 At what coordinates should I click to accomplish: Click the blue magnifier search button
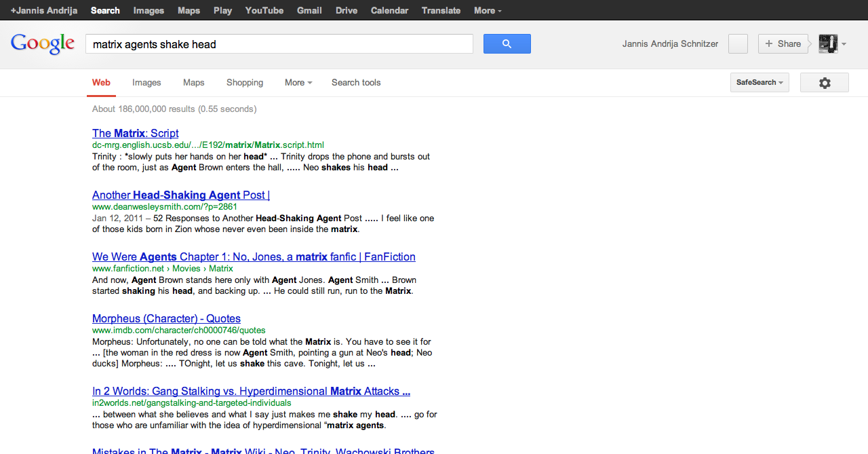[507, 43]
